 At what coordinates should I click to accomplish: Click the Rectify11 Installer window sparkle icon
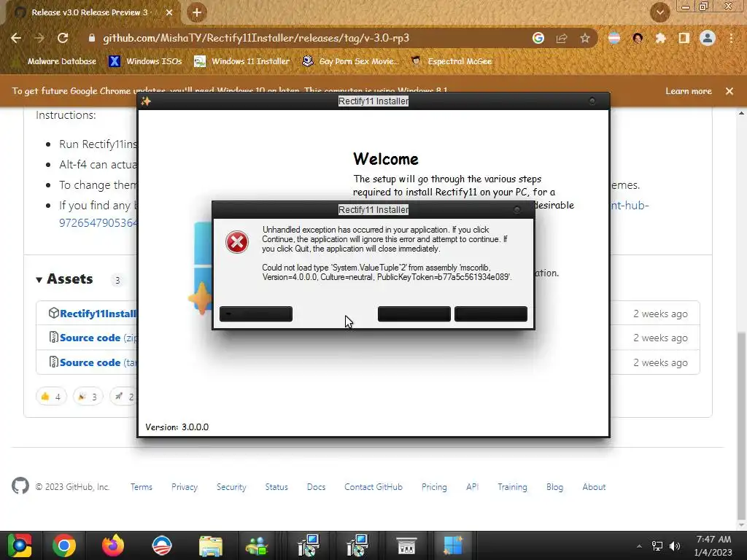point(146,101)
